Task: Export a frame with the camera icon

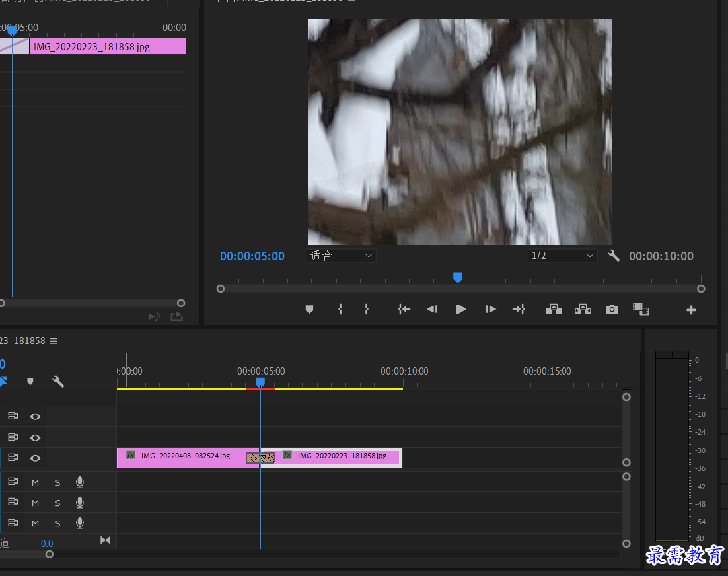Action: point(612,309)
